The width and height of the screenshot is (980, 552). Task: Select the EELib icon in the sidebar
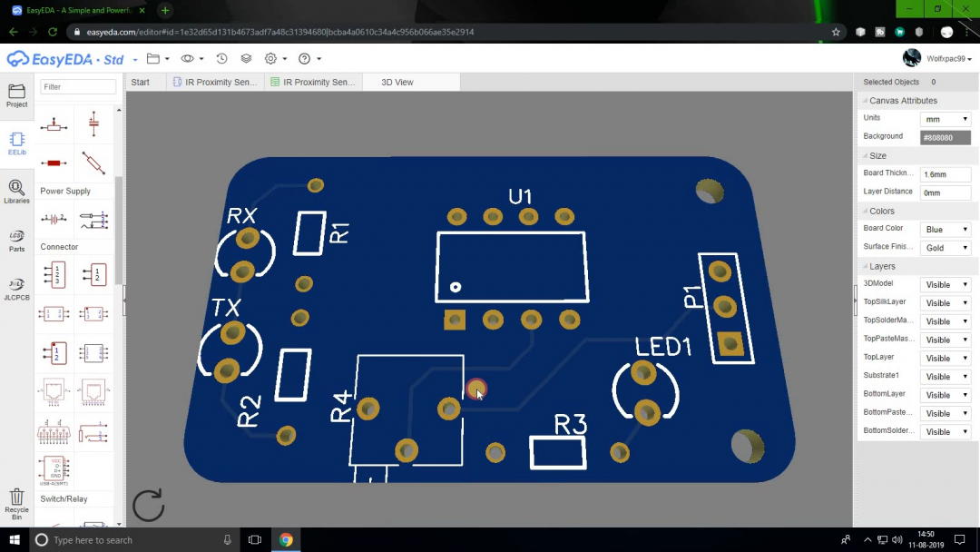click(x=16, y=145)
